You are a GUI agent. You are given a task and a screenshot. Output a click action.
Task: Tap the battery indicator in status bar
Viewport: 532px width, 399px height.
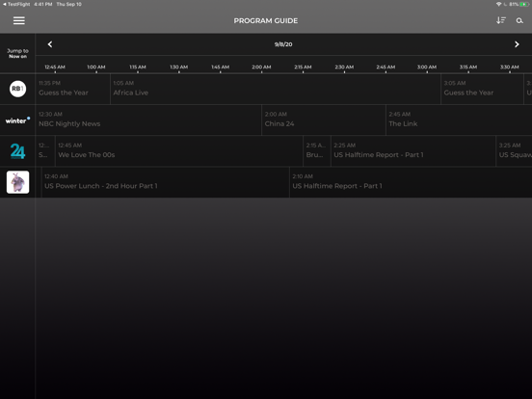(x=524, y=4)
